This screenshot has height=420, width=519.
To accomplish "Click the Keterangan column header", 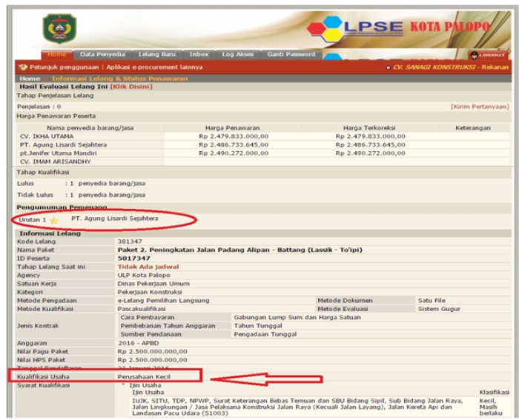I will (x=473, y=128).
